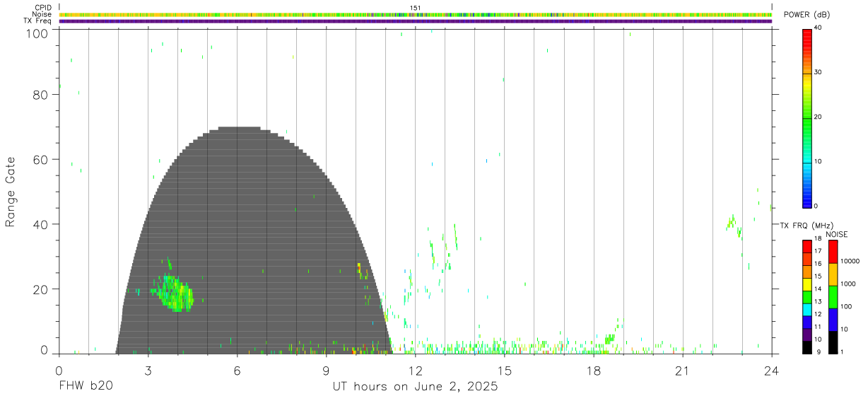This screenshot has width=868, height=401.
Task: Click the y-axis tick label 60
Action: pos(40,159)
